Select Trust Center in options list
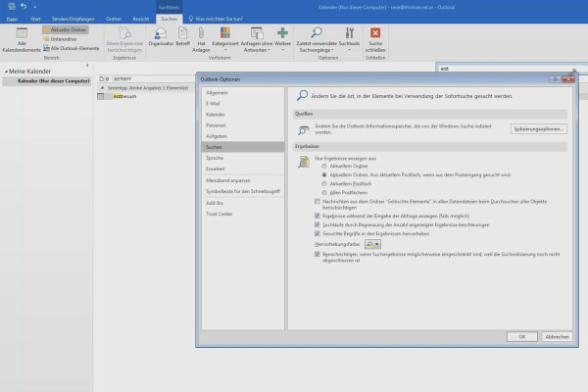Image resolution: width=588 pixels, height=392 pixels. pyautogui.click(x=243, y=214)
